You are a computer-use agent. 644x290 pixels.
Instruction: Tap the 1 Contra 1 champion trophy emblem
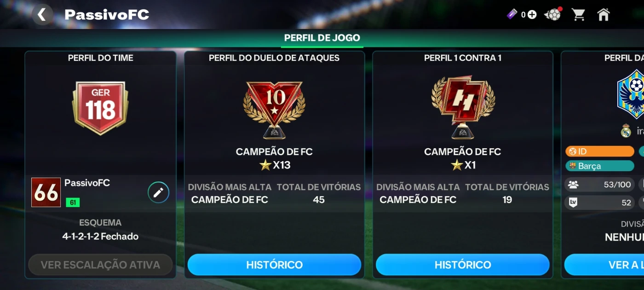click(x=463, y=108)
